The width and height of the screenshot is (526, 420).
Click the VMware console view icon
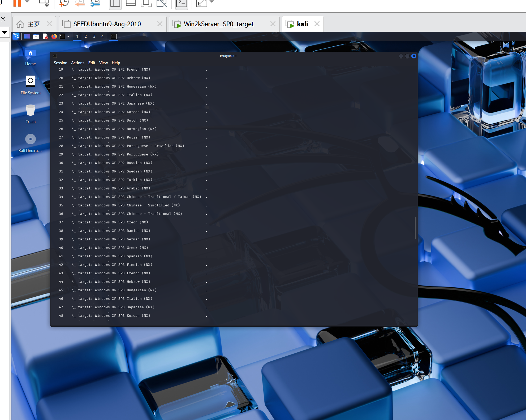point(182,3)
